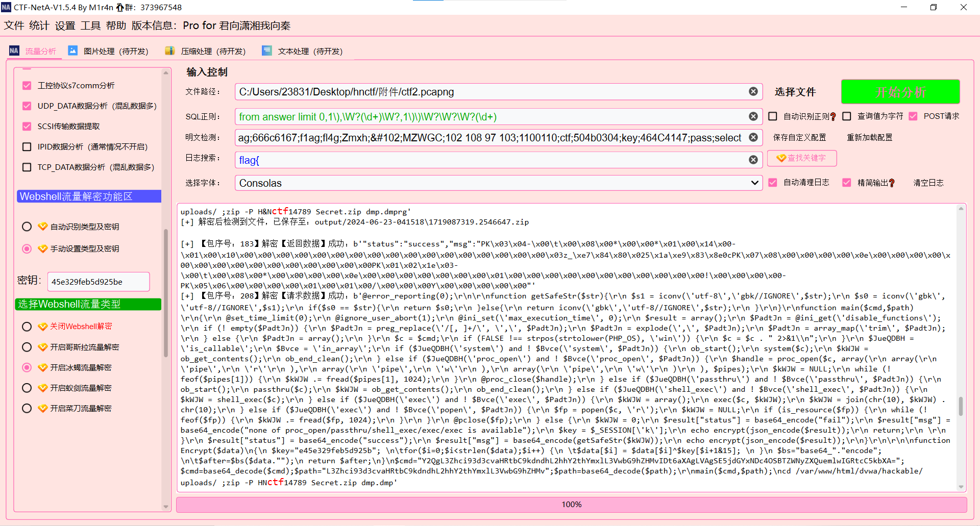Click the 文本处理 tab document icon

[x=266, y=51]
